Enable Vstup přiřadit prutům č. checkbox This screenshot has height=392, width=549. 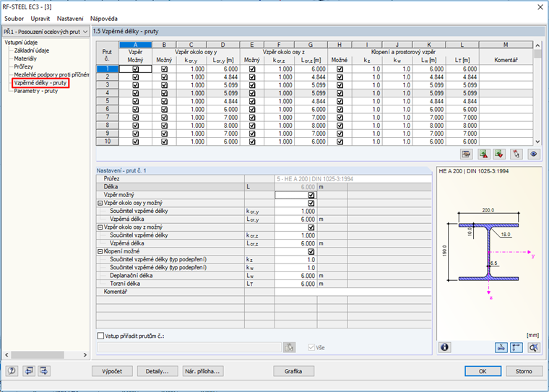[101, 336]
